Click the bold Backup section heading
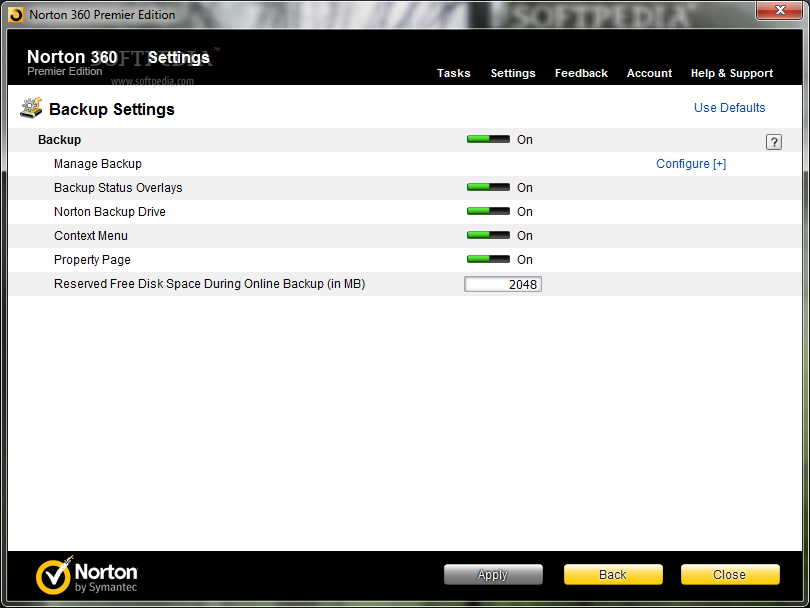 [59, 140]
